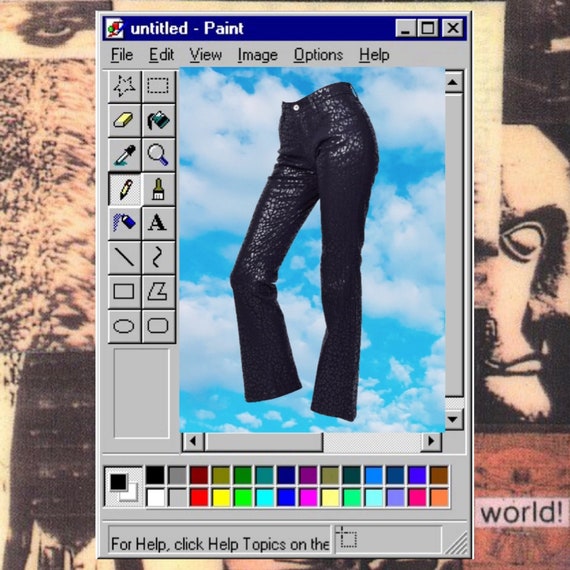Select the Rounded Rectangle tool

[x=158, y=326]
